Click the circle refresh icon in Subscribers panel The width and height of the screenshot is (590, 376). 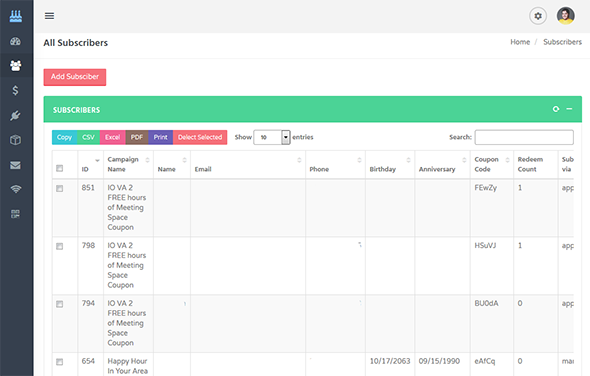[x=556, y=109]
